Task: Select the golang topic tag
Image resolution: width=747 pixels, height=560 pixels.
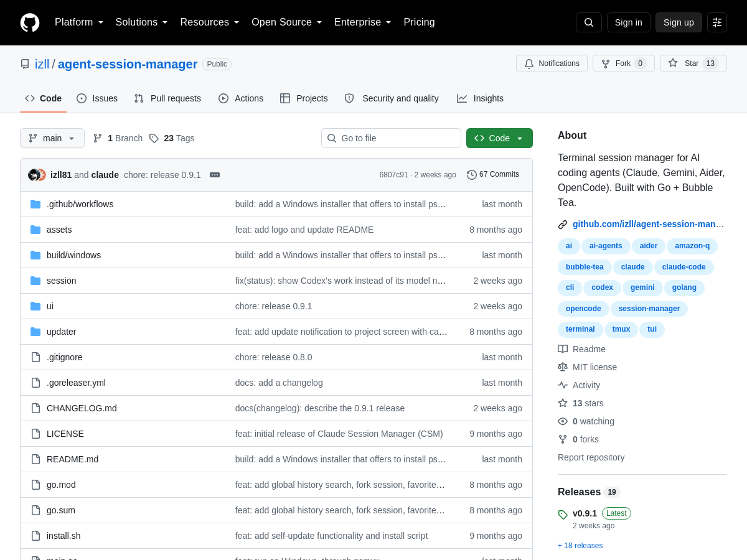Action: click(x=684, y=287)
